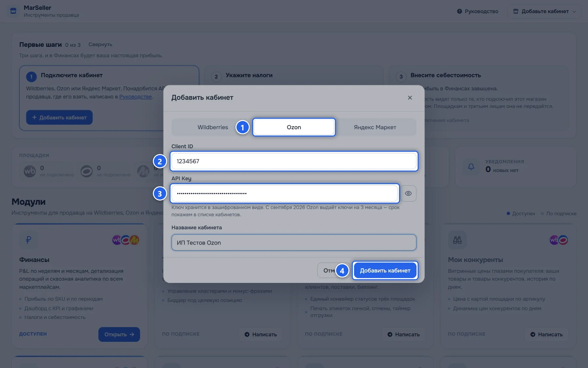Viewport: 588px width, 368px height.
Task: Confirm with Добавить кабинет button in dialog
Action: click(385, 270)
